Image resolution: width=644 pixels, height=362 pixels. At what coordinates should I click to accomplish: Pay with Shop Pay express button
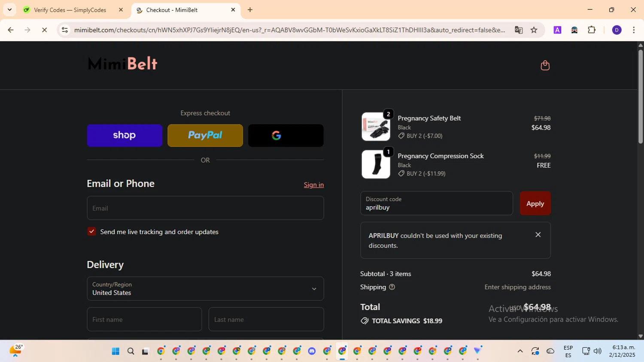point(125,135)
